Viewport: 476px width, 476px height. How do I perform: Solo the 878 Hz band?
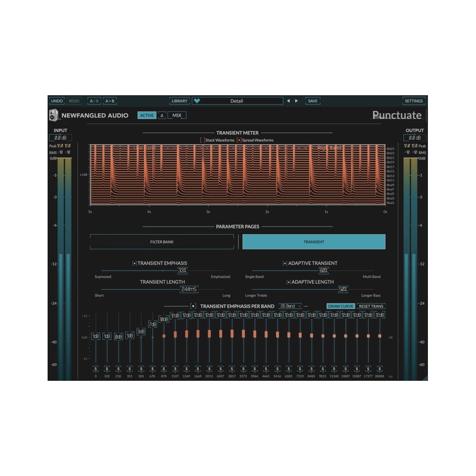click(x=164, y=369)
